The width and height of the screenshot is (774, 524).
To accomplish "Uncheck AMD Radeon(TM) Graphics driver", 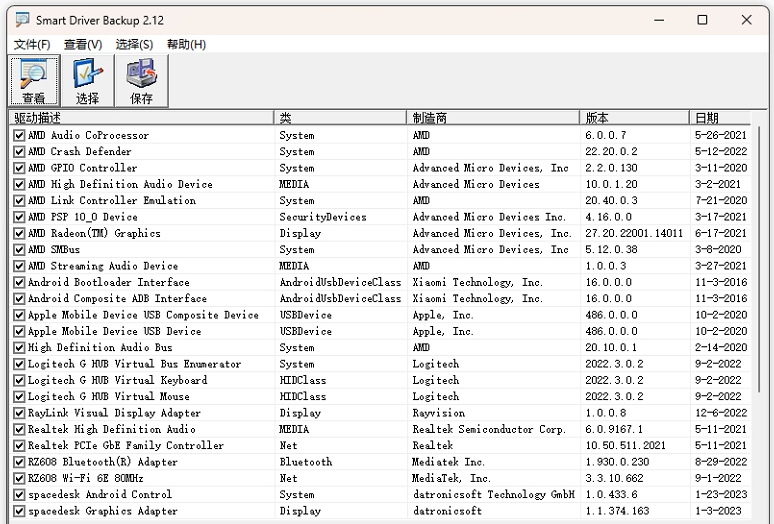I will (19, 233).
